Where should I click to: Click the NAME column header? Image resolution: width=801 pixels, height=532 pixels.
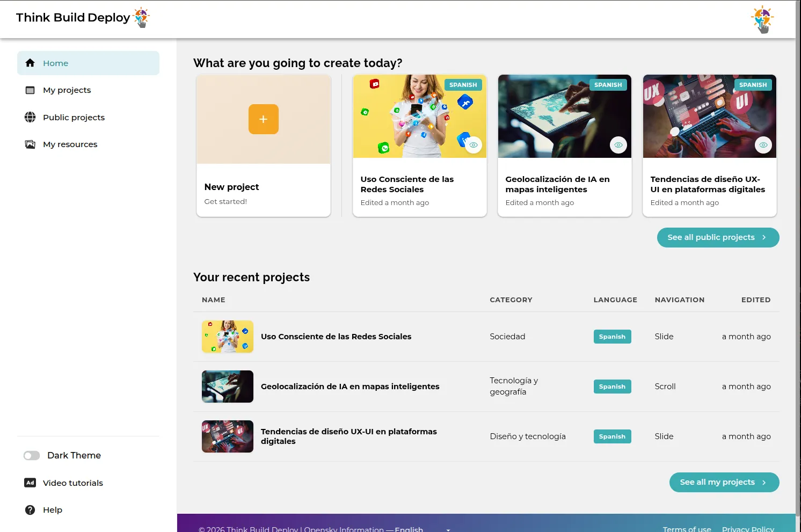coord(214,300)
